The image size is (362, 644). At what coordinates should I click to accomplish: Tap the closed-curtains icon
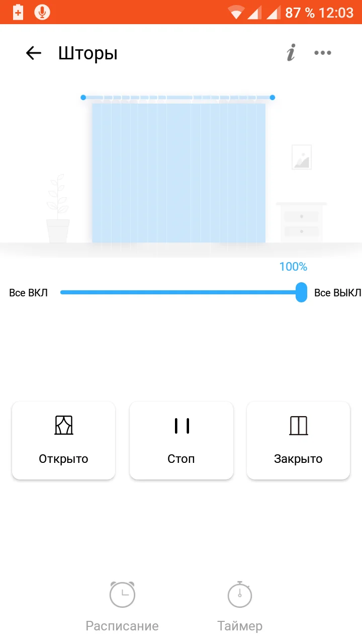tap(299, 425)
